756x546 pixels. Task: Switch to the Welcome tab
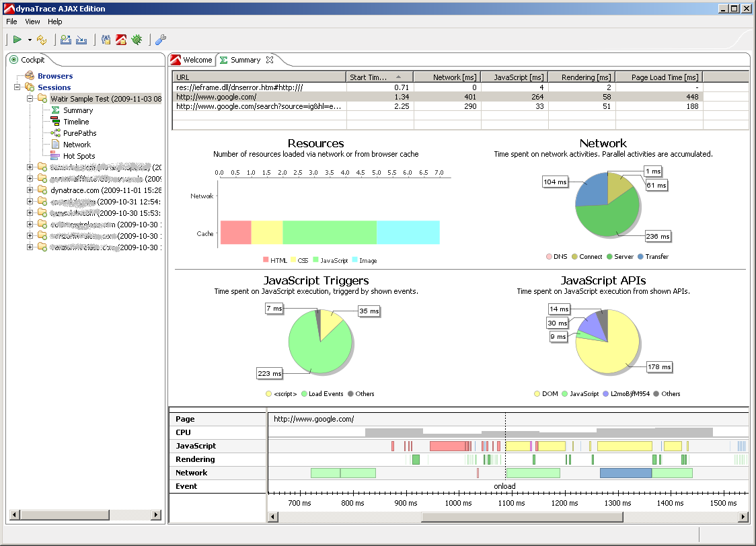[192, 60]
